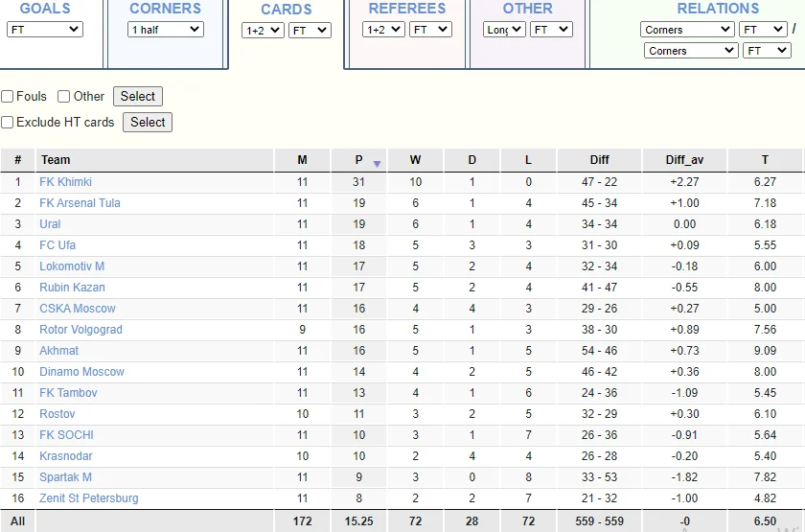Open the OTHER tab

coord(528,9)
